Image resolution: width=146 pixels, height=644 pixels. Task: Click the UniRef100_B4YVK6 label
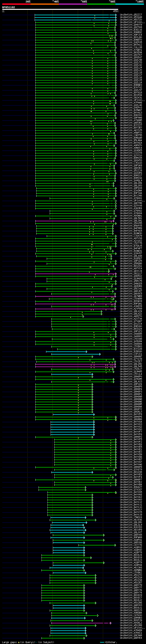tap(131, 495)
